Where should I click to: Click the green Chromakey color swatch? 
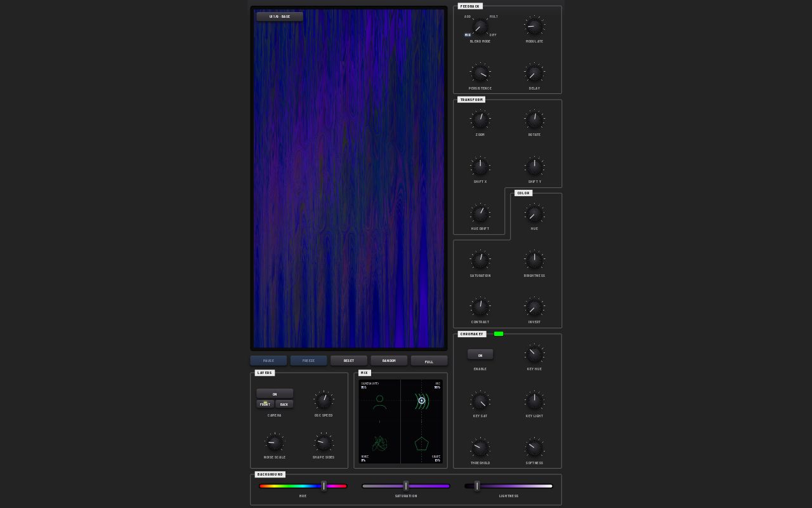click(x=499, y=333)
